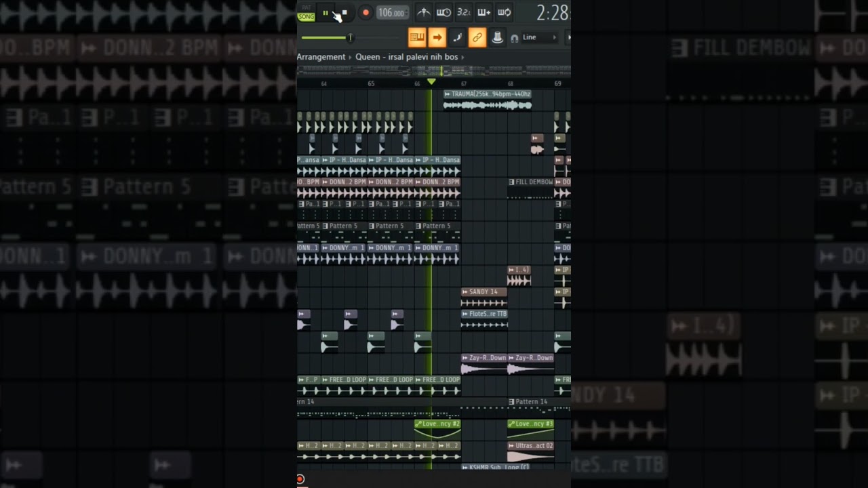Select the 'FloteS..re TTB' audio clip
Viewport: 868px width, 488px height.
click(x=484, y=319)
